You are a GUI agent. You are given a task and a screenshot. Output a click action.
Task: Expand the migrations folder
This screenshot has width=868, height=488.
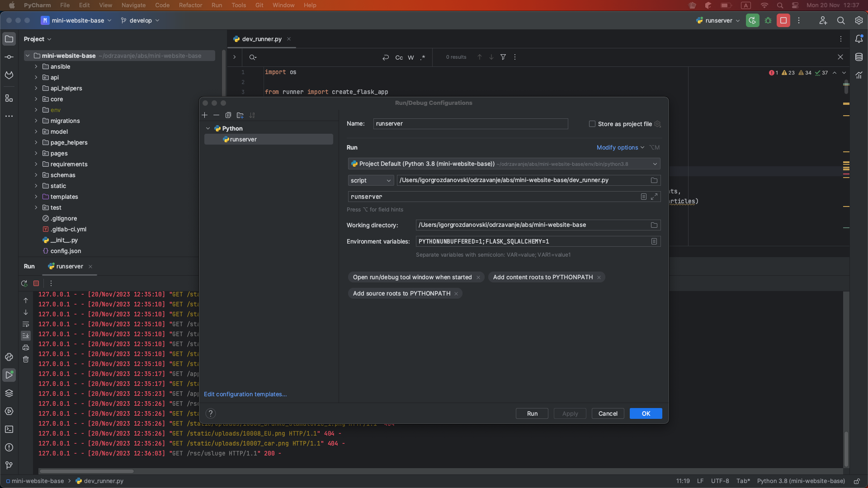[36, 121]
